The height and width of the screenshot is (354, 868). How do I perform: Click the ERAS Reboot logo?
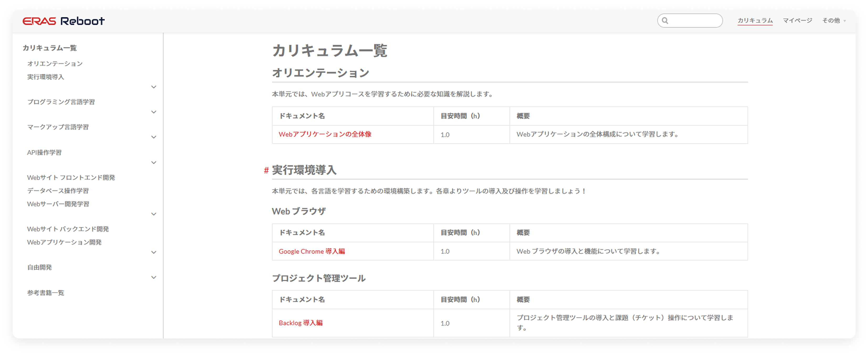(x=63, y=21)
